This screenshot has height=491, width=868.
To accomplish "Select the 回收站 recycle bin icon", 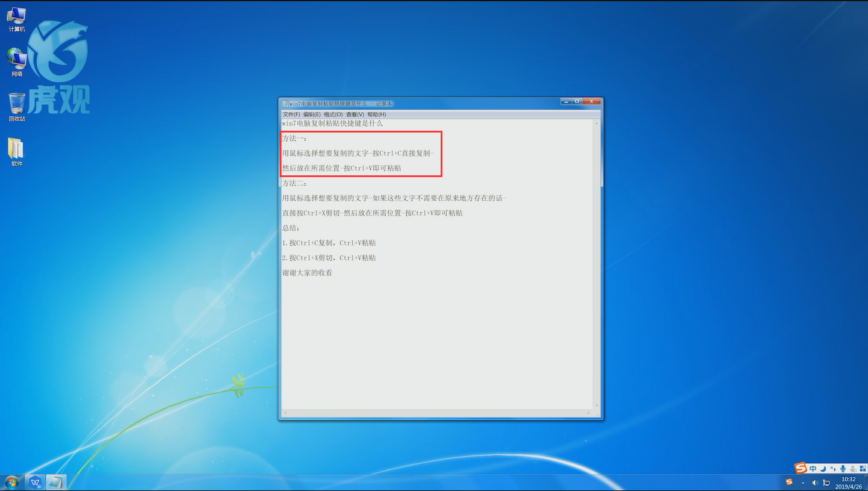I will 17,107.
